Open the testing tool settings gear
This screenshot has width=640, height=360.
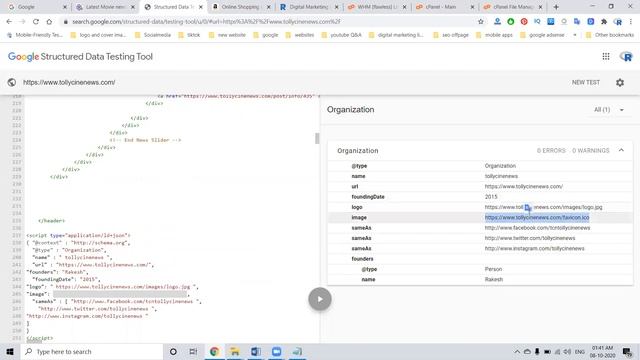[x=620, y=82]
